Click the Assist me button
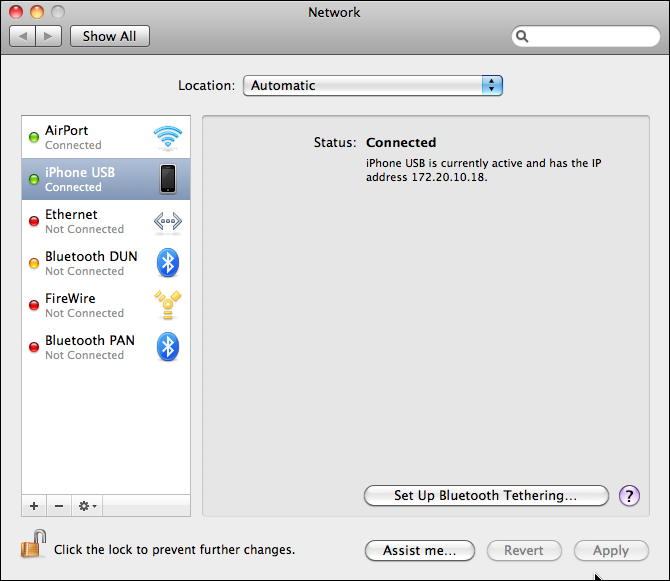Screen dimensions: 670x581 [420, 550]
